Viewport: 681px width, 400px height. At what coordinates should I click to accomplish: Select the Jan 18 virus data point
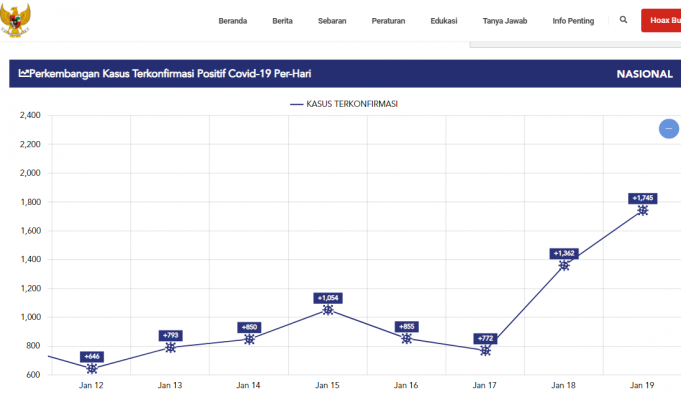564,265
